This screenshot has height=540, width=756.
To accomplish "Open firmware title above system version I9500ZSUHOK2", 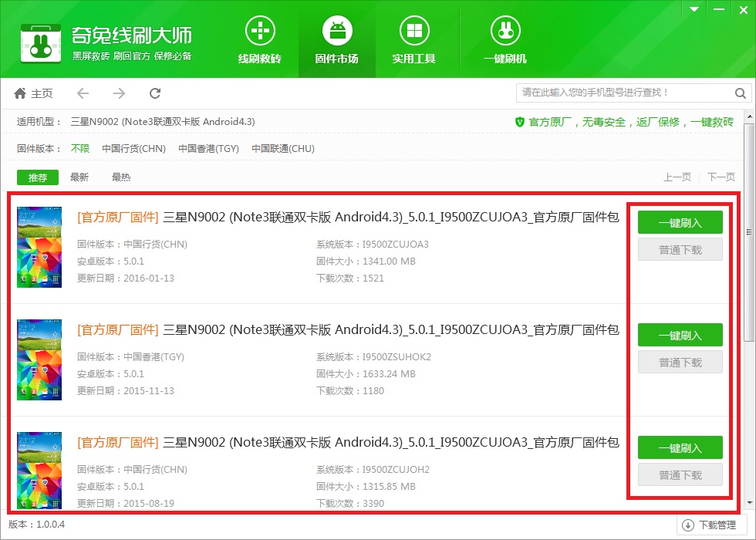I will tap(348, 330).
